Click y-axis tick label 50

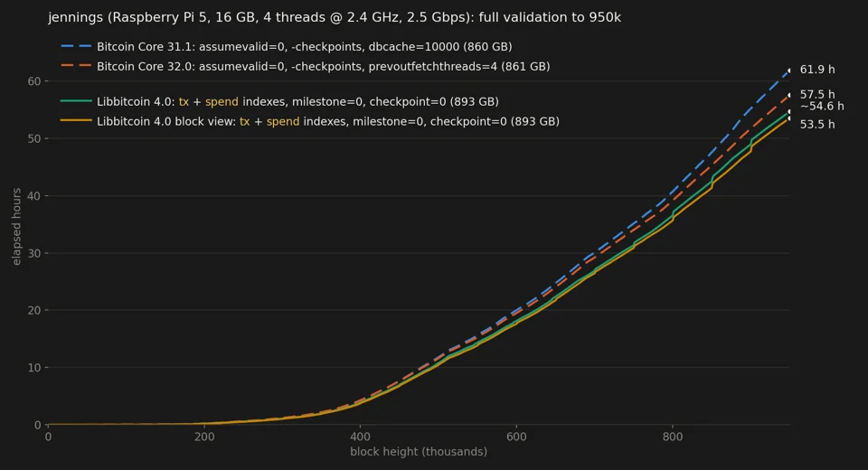[x=34, y=138]
